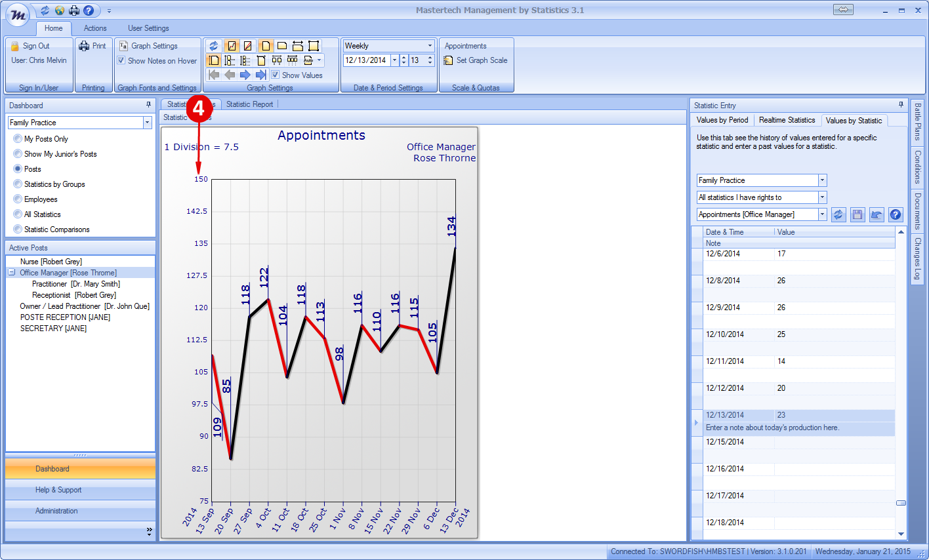
Task: Open the Auto scale dropdown arrow
Action: pos(320,60)
